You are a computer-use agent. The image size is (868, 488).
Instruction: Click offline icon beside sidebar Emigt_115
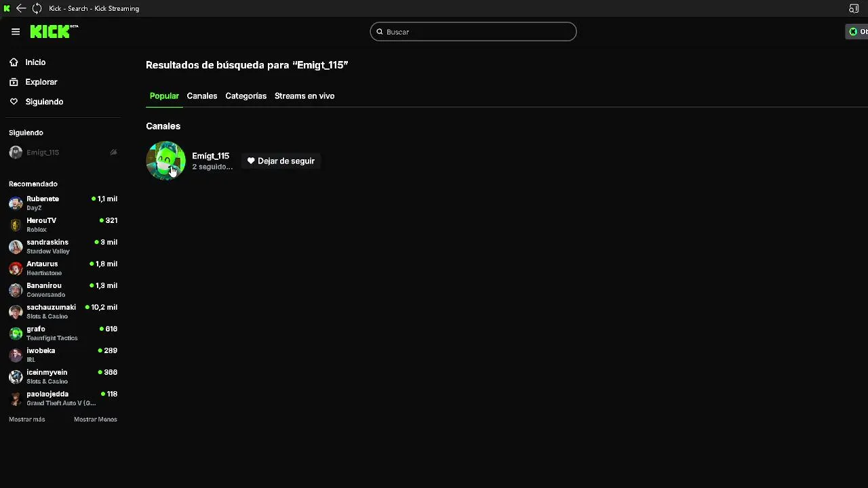click(113, 152)
